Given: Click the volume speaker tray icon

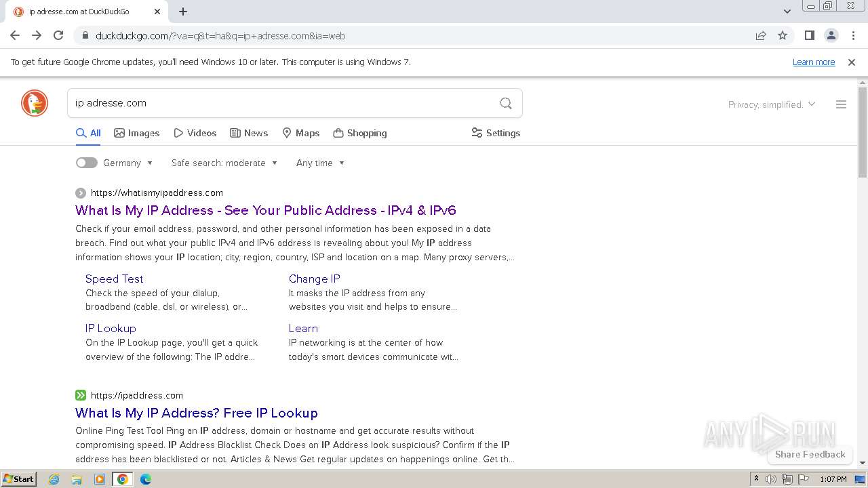Looking at the screenshot, I should click(771, 479).
